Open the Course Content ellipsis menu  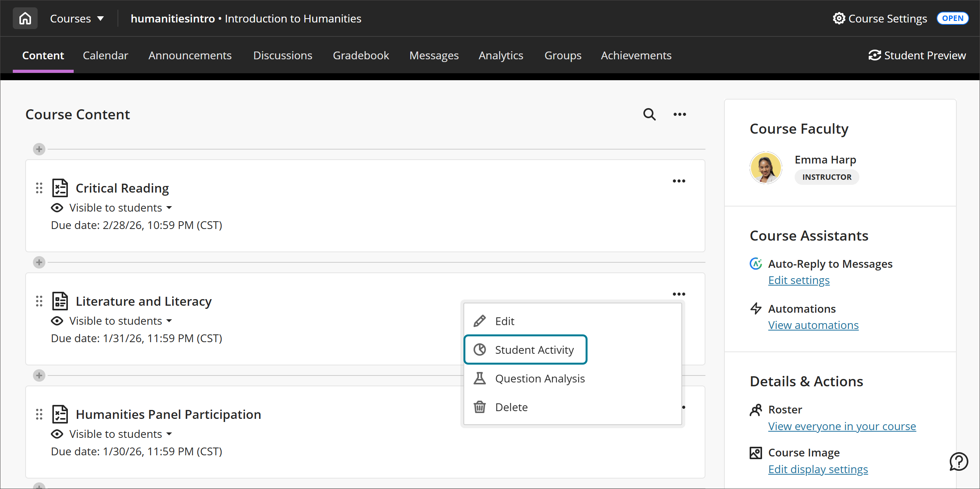click(x=679, y=114)
